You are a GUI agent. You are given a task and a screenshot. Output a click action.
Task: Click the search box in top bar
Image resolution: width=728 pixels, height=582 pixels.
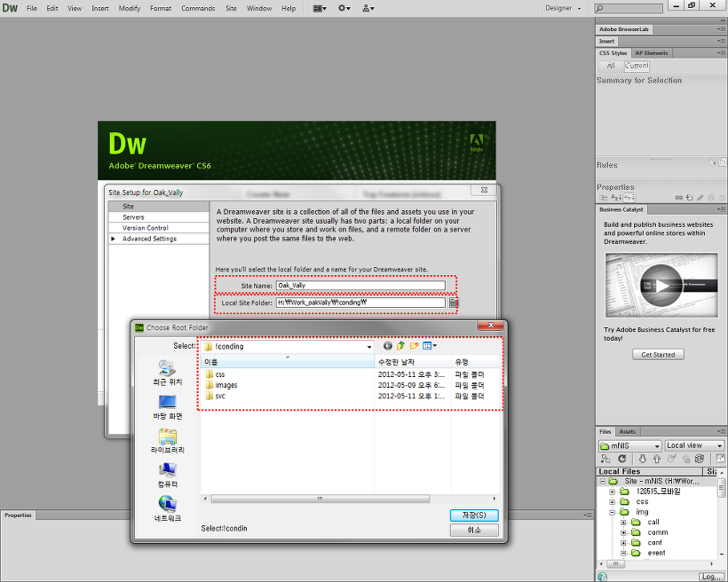(x=629, y=8)
